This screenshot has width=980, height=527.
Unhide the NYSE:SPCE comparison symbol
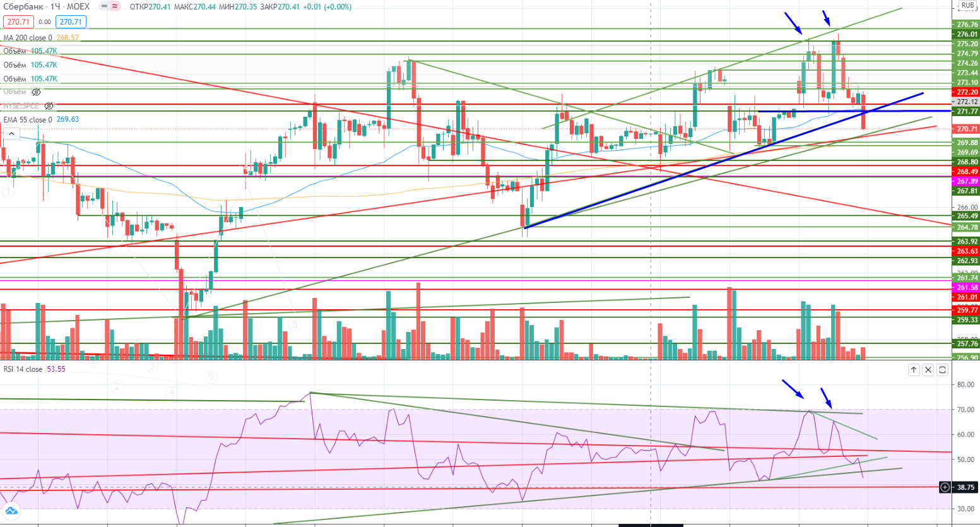(x=49, y=106)
